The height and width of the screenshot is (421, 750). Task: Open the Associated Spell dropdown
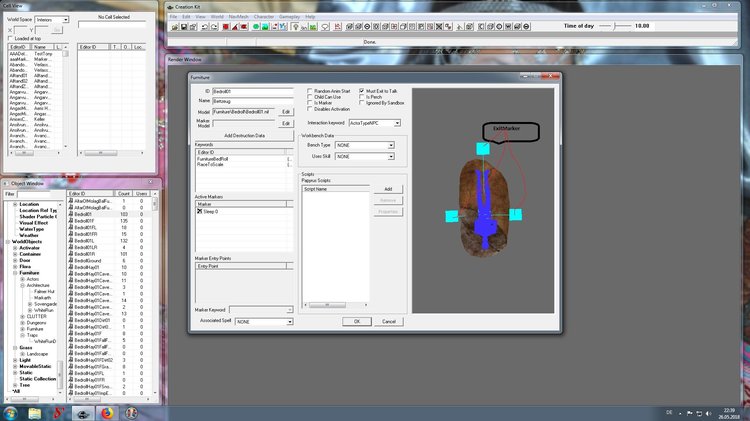pos(289,321)
